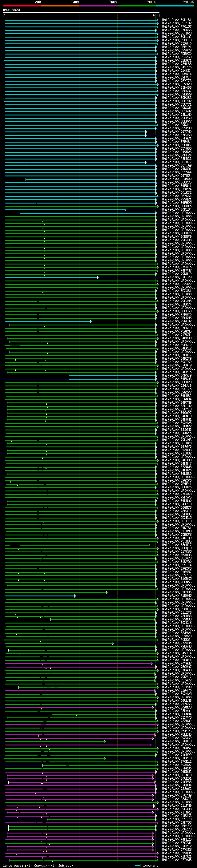Select hit label UniRef100_Q17C54
The height and width of the screenshot is (868, 197).
[177, 335]
